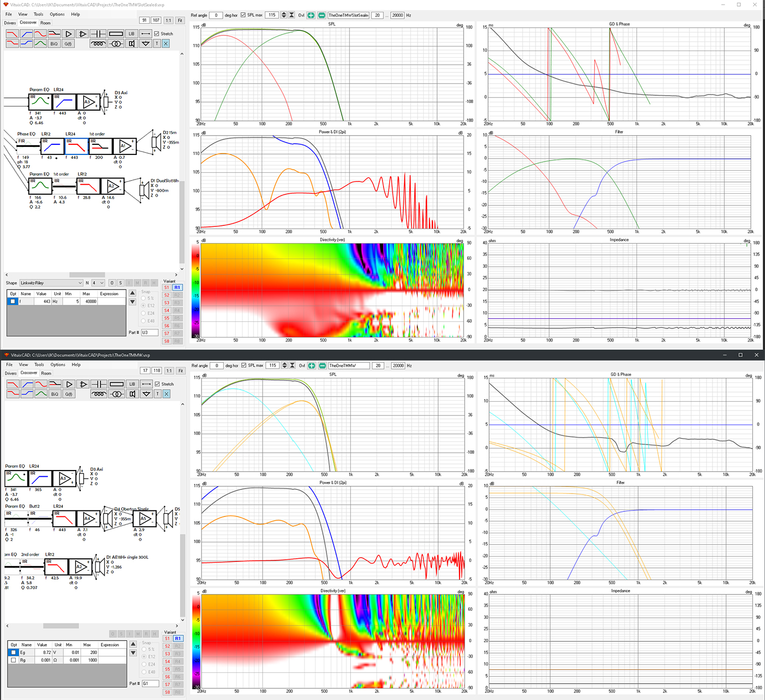Tick the Opt checkbox for the Rg row

click(x=14, y=660)
